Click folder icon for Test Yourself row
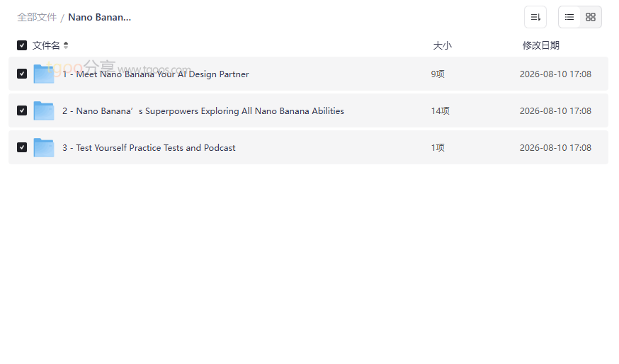This screenshot has width=619, height=364. (x=43, y=147)
